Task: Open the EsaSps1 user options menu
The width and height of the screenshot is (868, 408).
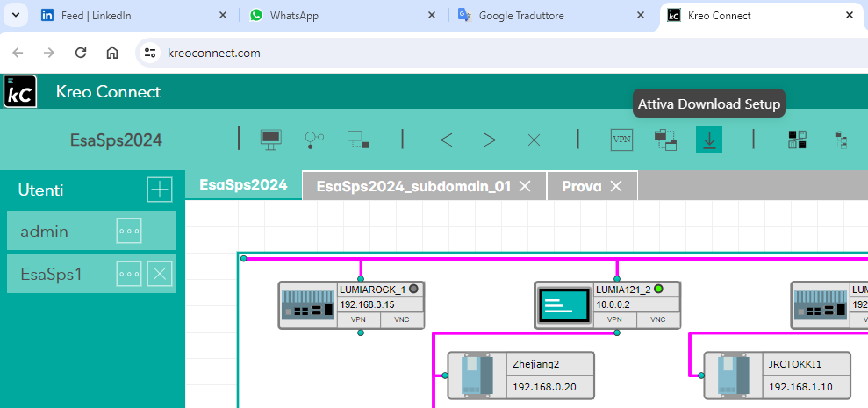Action: (x=129, y=274)
